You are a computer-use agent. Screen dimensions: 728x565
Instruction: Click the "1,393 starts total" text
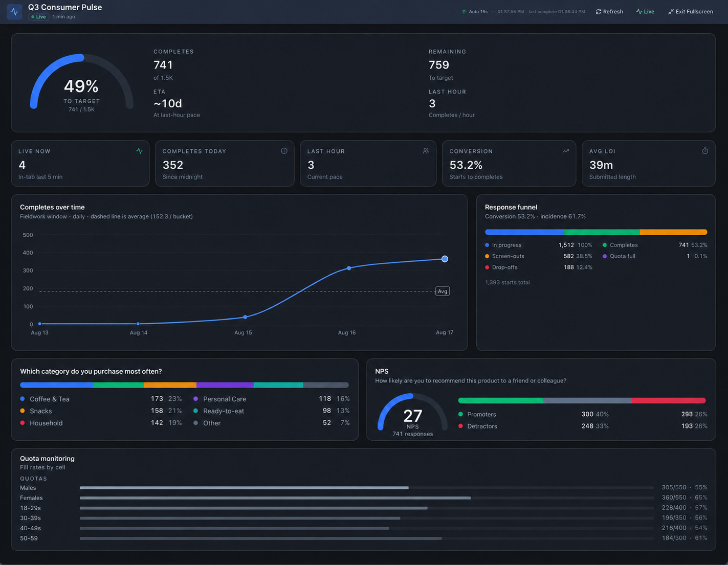(508, 282)
